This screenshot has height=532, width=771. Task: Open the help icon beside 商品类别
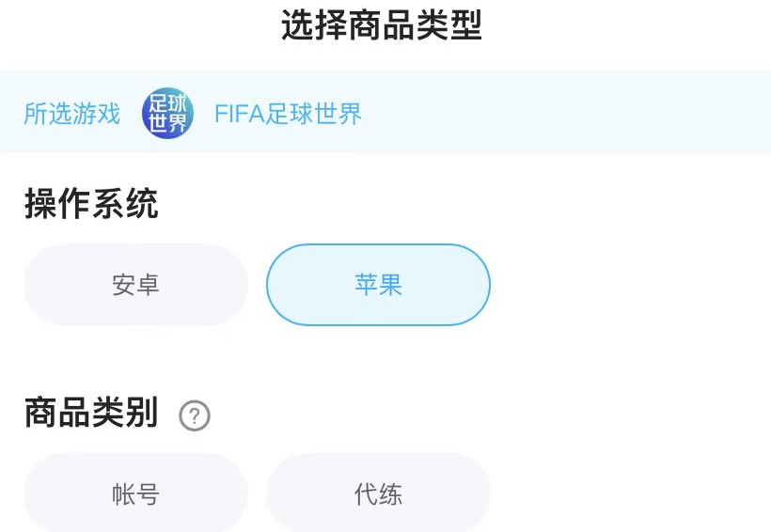click(195, 415)
